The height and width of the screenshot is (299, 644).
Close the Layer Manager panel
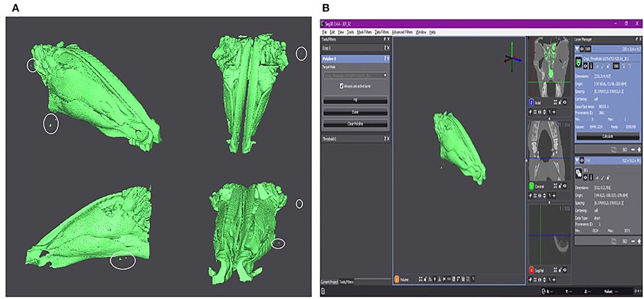639,39
